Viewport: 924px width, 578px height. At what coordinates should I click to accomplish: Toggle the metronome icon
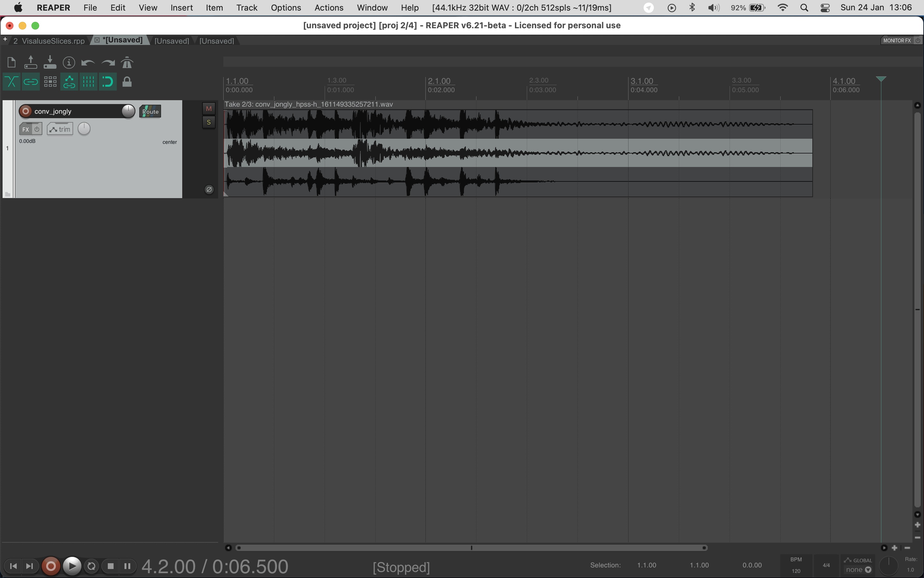click(127, 62)
